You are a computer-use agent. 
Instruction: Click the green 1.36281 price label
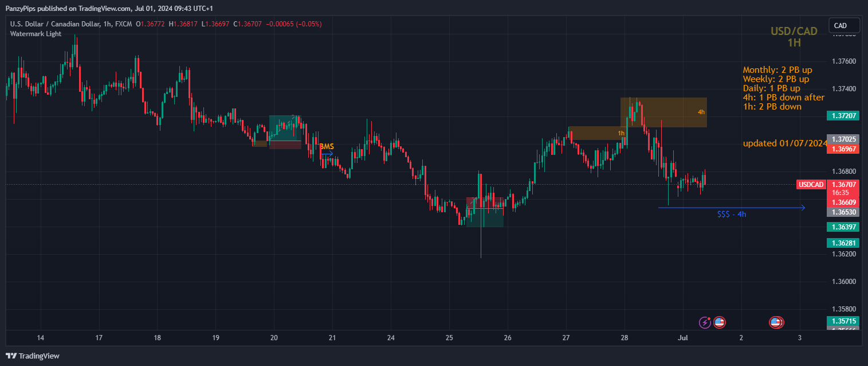(x=843, y=243)
